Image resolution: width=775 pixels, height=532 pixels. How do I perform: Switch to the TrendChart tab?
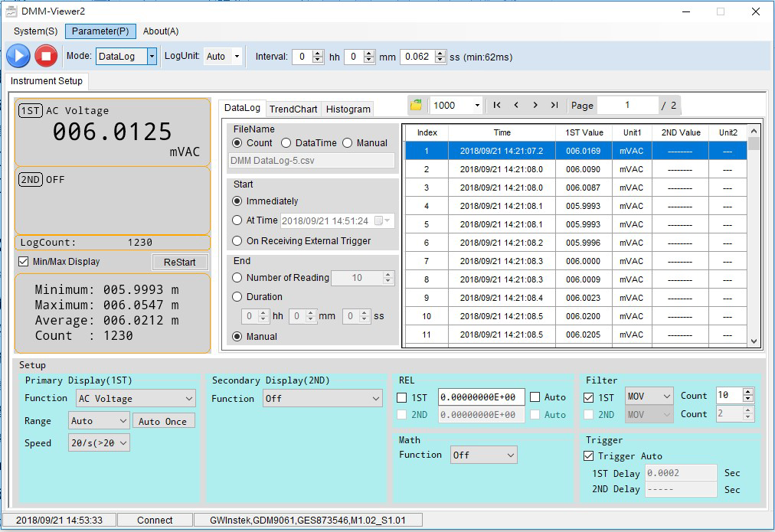point(293,109)
